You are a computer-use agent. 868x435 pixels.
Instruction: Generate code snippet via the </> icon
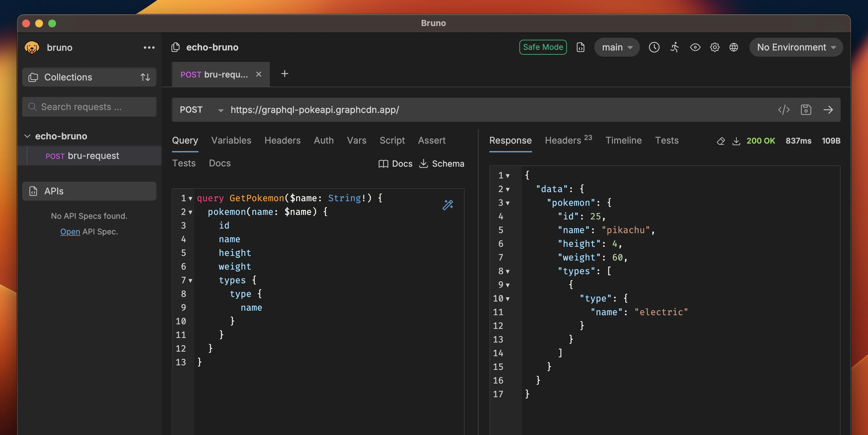click(784, 109)
